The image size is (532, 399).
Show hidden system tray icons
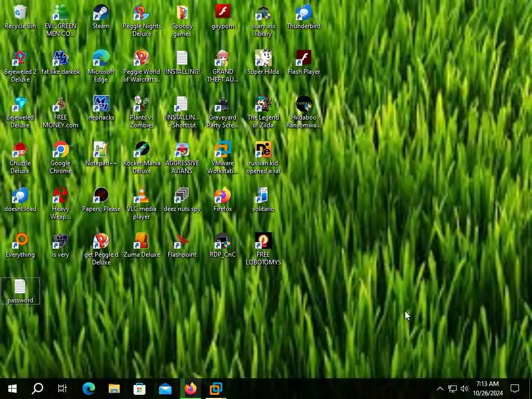440,389
